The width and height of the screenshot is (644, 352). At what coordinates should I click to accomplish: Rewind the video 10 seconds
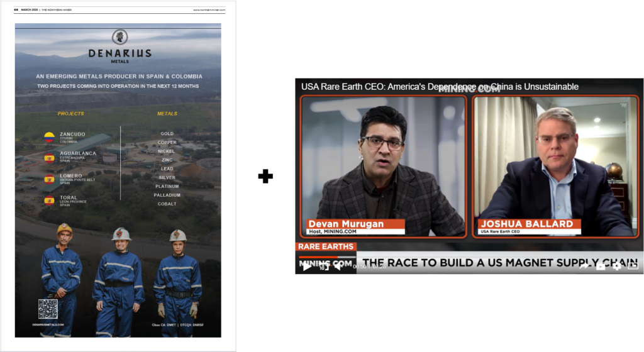[323, 267]
